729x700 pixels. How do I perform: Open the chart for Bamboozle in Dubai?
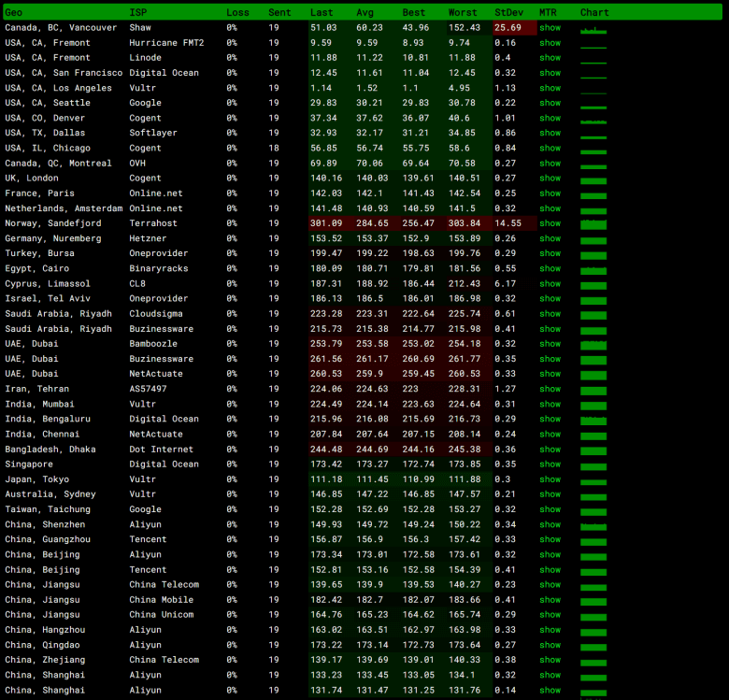click(x=593, y=345)
